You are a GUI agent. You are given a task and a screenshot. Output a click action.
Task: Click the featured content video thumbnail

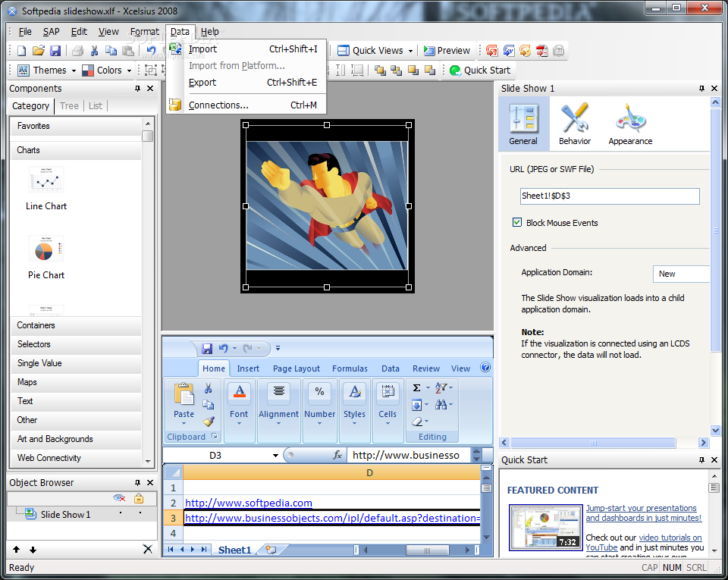pyautogui.click(x=545, y=528)
